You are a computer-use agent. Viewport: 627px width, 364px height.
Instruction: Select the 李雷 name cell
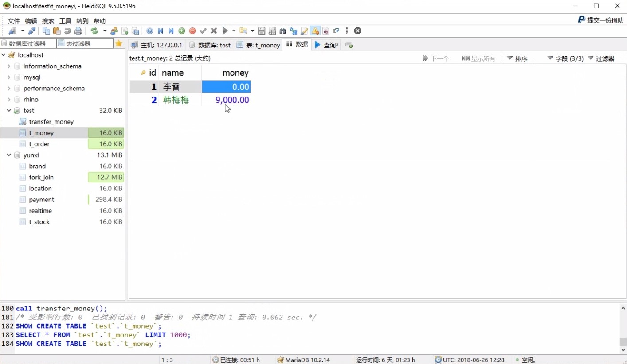coord(180,87)
